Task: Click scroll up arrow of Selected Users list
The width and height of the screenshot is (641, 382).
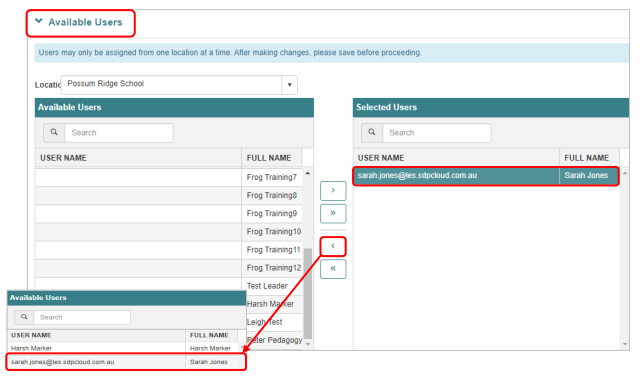Action: [625, 173]
